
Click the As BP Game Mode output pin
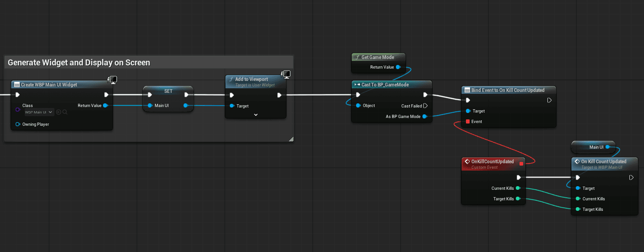point(425,117)
